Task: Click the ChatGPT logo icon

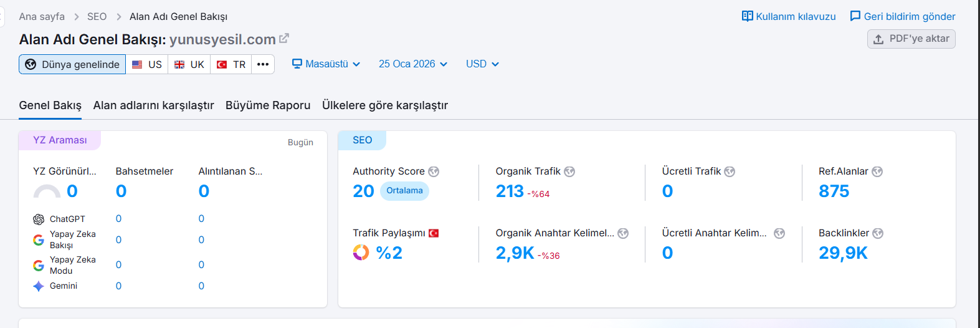Action: coord(39,219)
